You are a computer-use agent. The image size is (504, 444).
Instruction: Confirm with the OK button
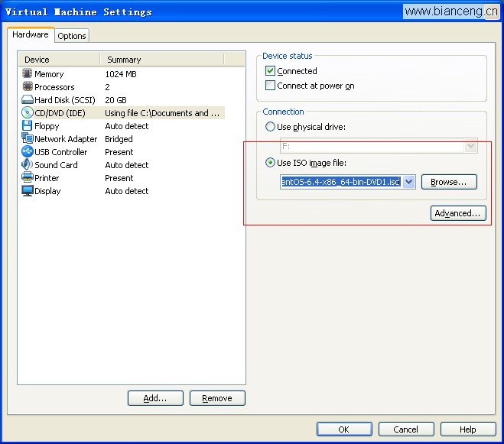coord(344,429)
